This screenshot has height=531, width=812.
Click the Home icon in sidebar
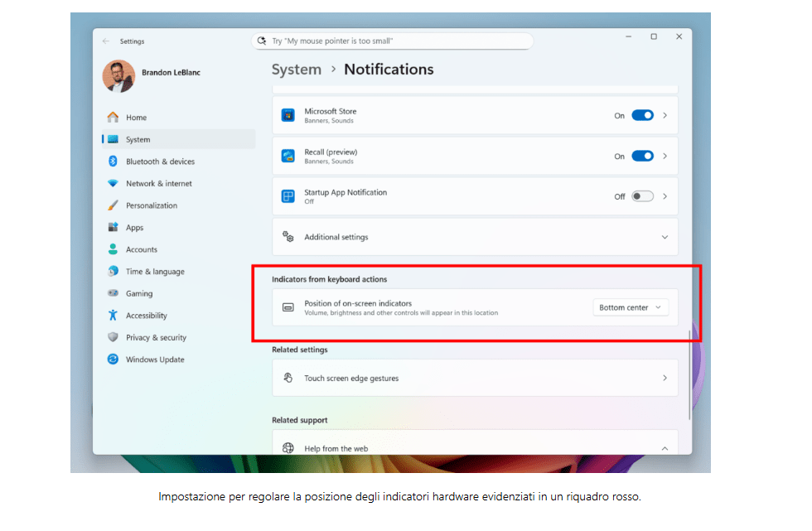pyautogui.click(x=113, y=118)
